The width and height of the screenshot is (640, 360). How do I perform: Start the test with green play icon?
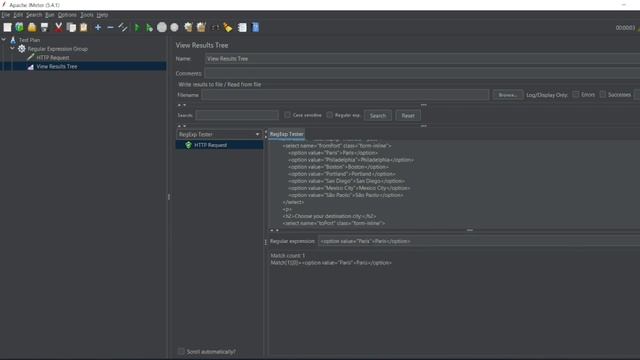(138, 28)
